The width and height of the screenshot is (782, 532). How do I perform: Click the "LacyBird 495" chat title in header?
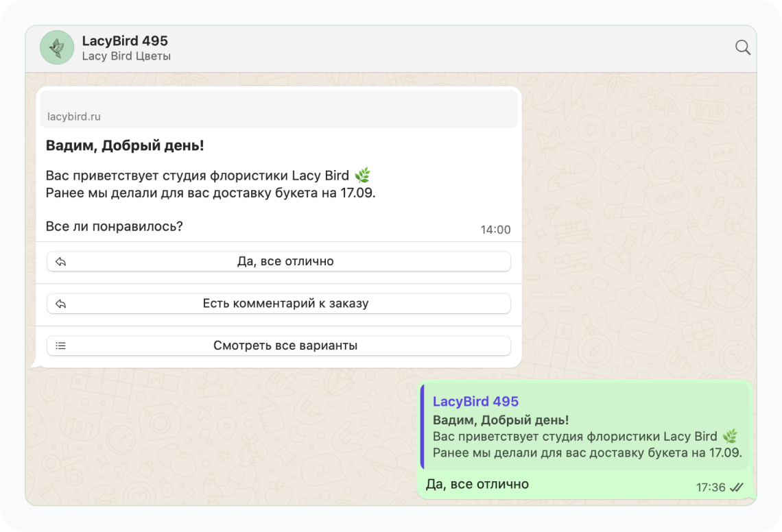click(125, 40)
